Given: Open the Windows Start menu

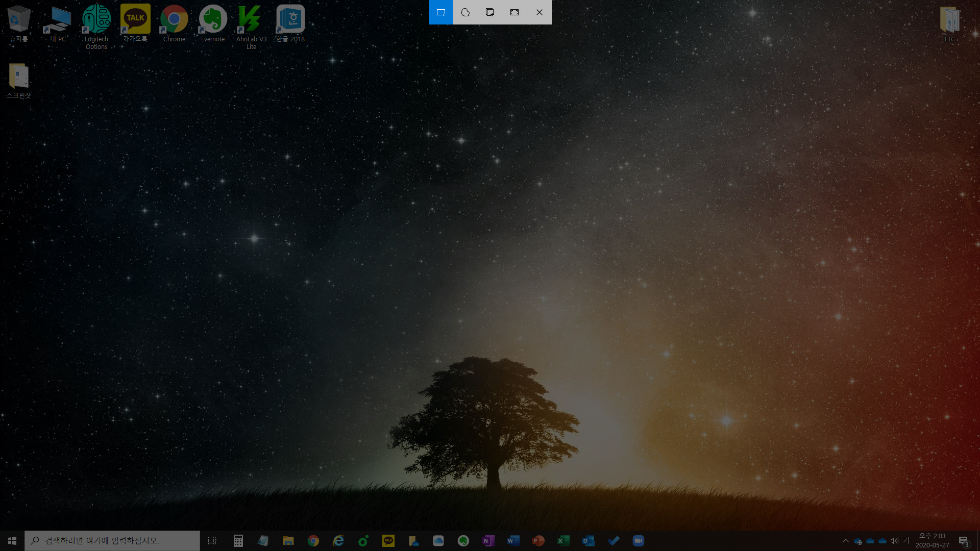Looking at the screenshot, I should 12,541.
